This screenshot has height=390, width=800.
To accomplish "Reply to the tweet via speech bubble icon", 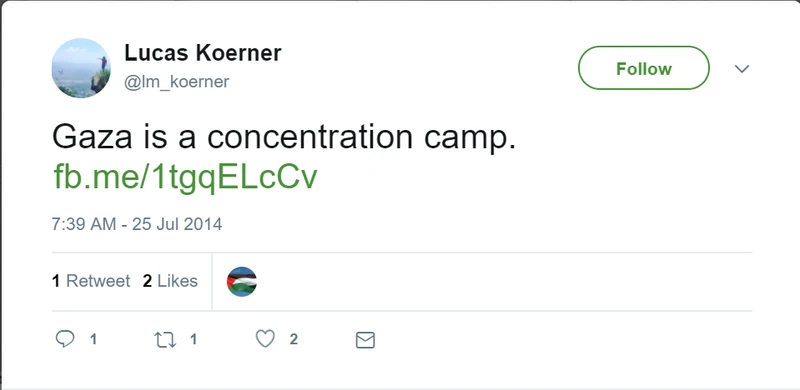I will pyautogui.click(x=65, y=339).
